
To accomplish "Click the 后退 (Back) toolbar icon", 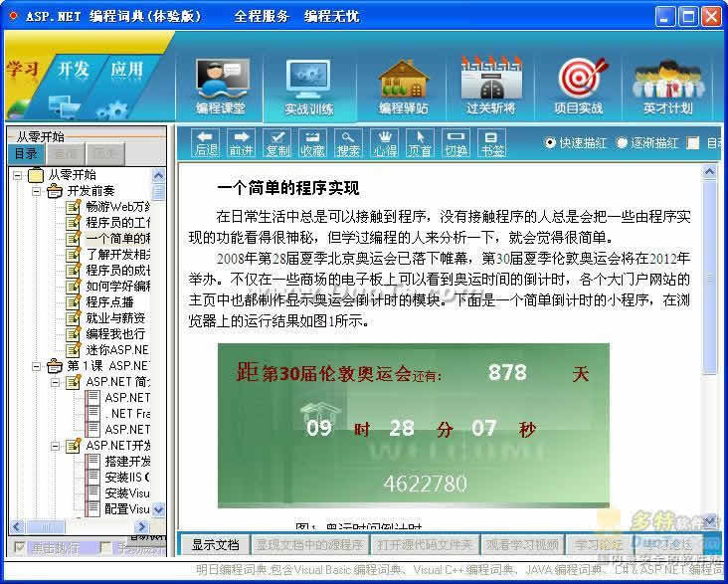I will click(206, 142).
